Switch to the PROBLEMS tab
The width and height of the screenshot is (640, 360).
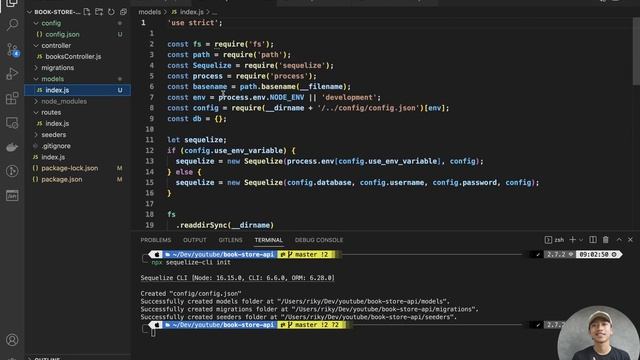point(156,240)
